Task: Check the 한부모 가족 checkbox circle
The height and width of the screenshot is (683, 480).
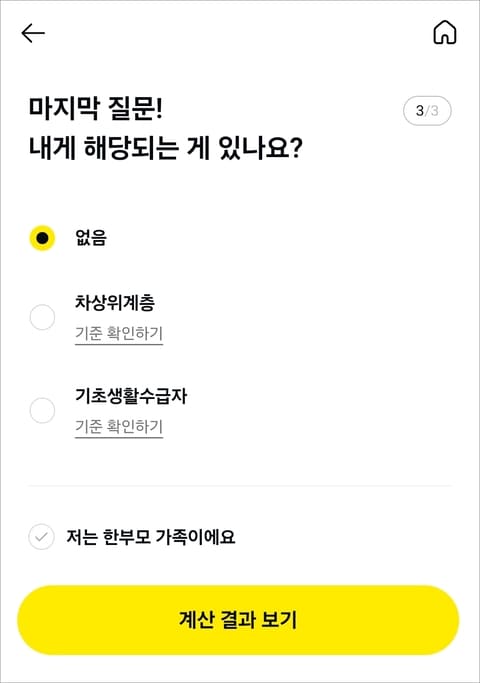Action: tap(41, 537)
